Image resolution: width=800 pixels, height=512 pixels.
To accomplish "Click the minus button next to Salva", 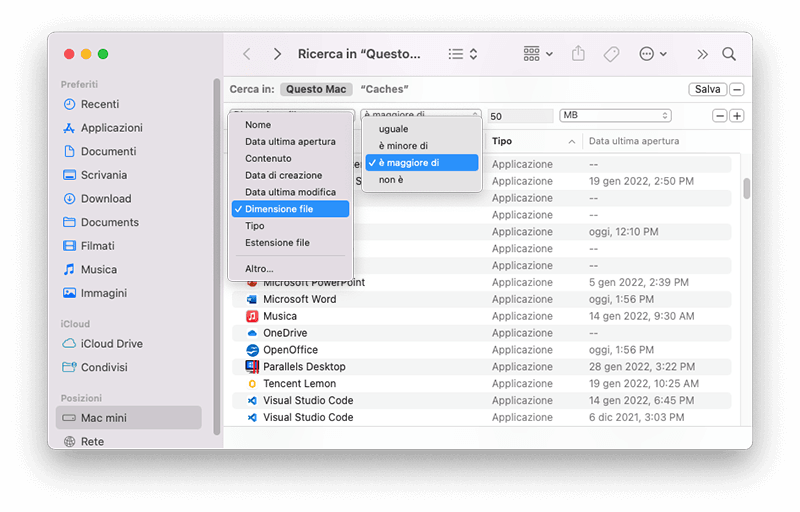I will (x=736, y=89).
